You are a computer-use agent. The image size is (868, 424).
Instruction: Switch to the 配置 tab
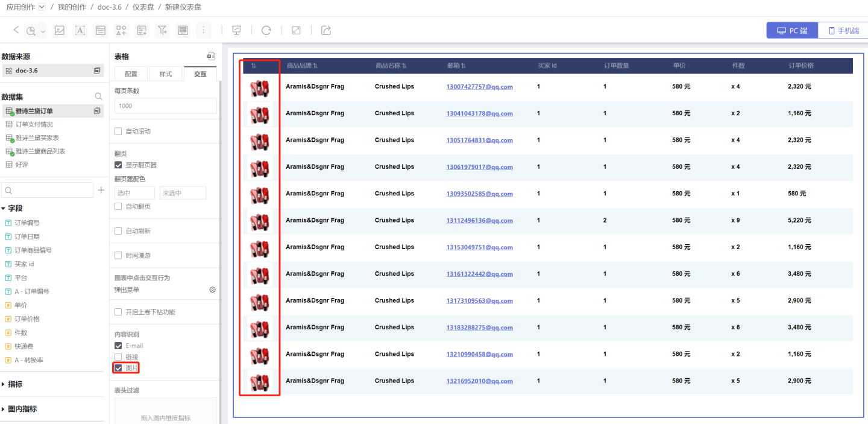tap(131, 74)
